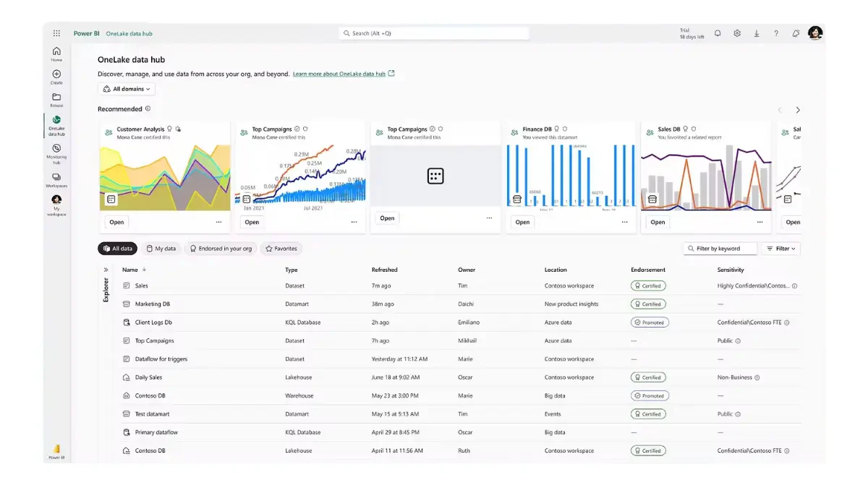
Task: Open Workspaces in the sidebar
Action: tap(56, 180)
